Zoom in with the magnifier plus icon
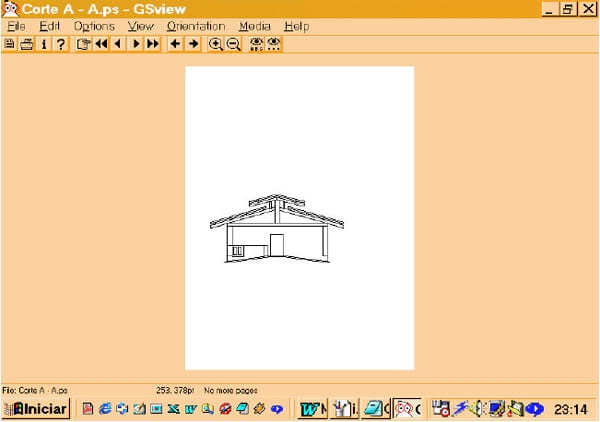 (x=215, y=44)
